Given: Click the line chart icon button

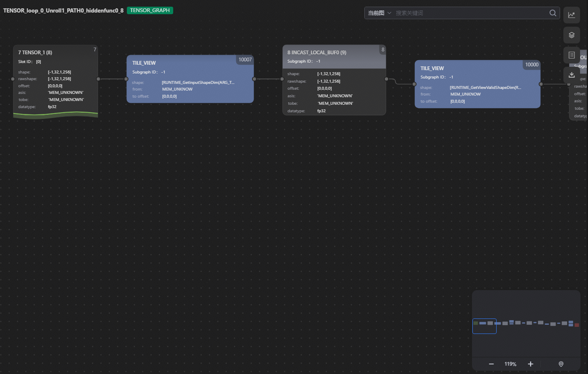Looking at the screenshot, I should coord(571,15).
